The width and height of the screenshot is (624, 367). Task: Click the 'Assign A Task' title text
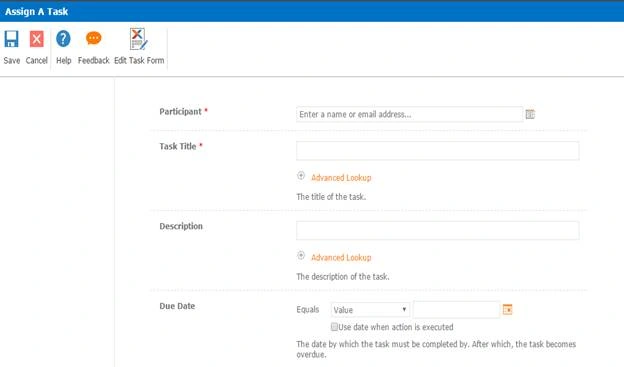click(37, 12)
